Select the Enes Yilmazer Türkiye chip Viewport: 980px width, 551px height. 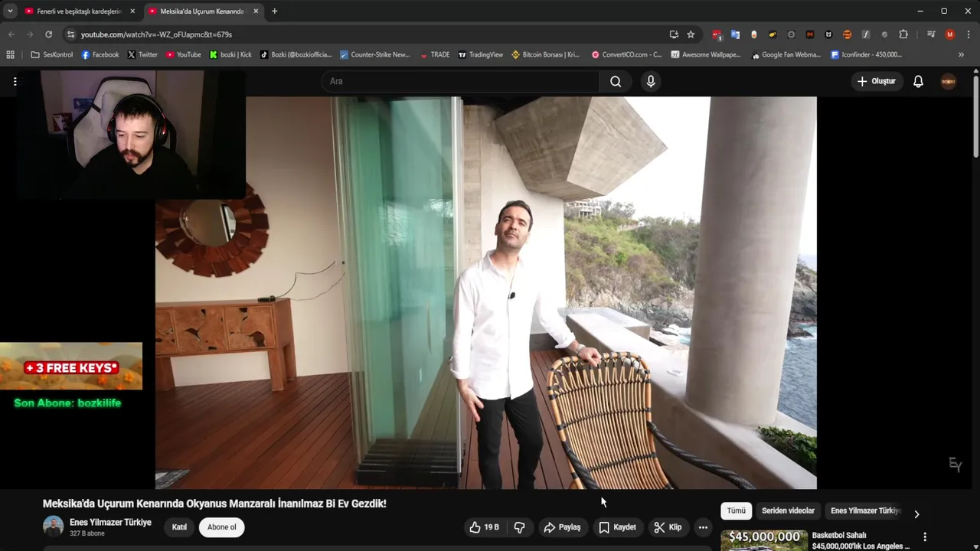(865, 510)
